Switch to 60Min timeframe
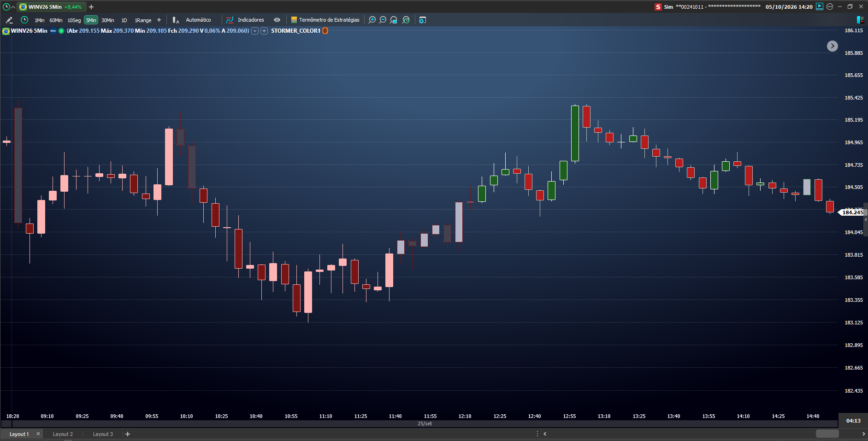This screenshot has height=441, width=868. 56,20
